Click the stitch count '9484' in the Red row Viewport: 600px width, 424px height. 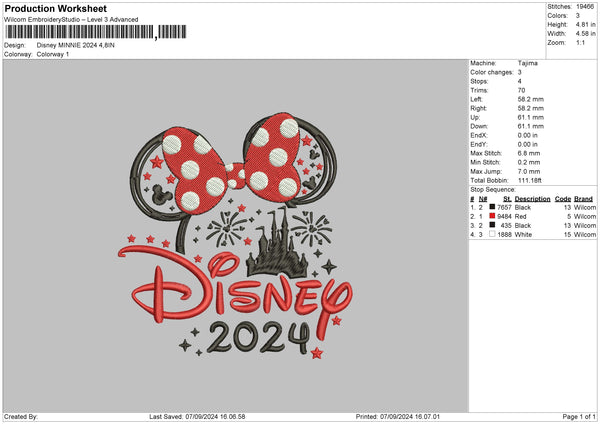tap(504, 217)
